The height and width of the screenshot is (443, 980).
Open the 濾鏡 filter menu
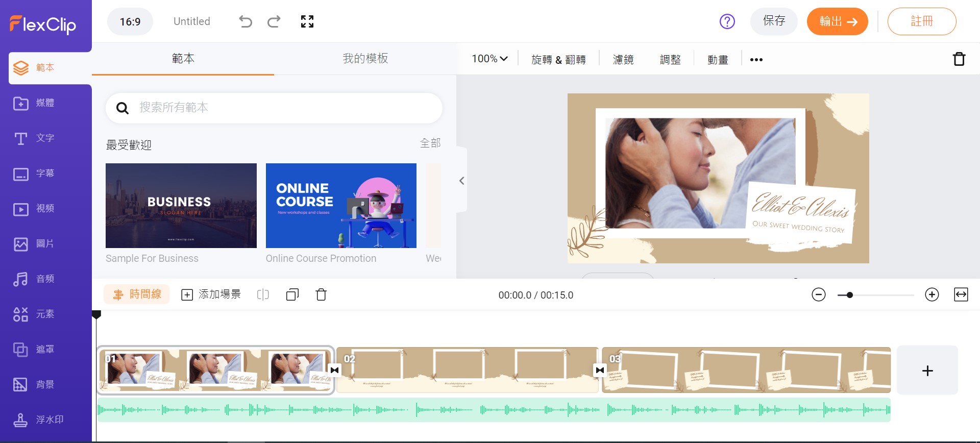[x=623, y=60]
